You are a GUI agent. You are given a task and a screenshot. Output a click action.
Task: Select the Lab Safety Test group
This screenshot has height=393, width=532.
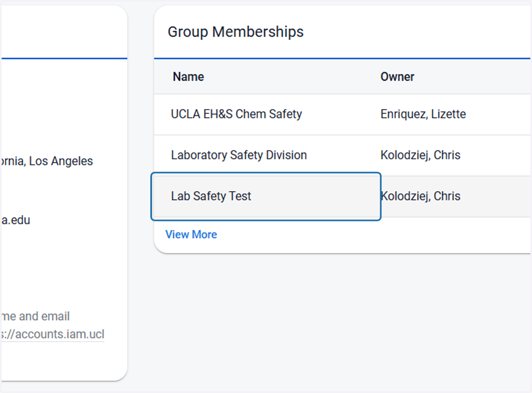(211, 196)
